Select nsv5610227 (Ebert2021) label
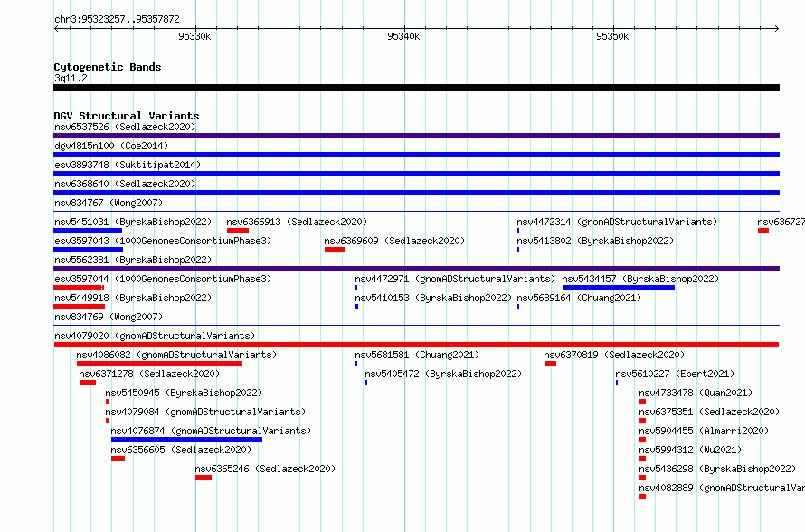The height and width of the screenshot is (532, 805). tap(675, 374)
